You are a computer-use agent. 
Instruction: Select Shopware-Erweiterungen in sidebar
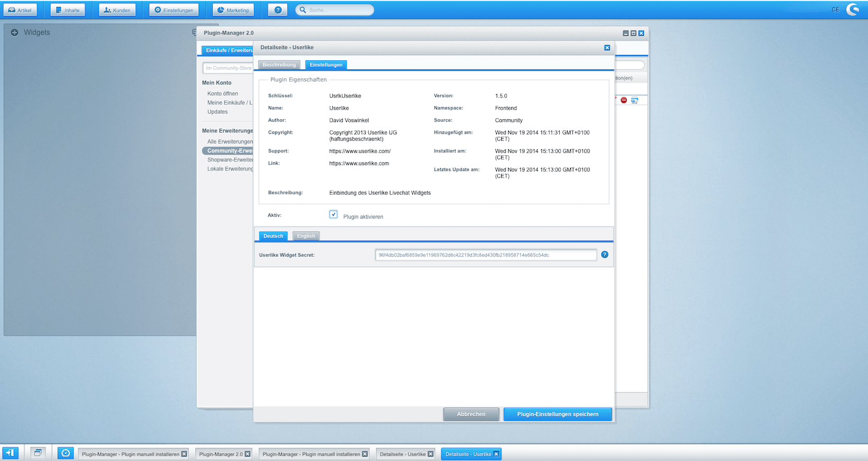(x=230, y=160)
